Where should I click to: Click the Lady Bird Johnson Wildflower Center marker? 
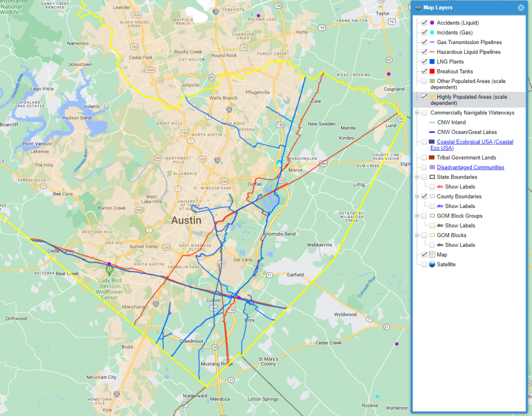point(109,272)
